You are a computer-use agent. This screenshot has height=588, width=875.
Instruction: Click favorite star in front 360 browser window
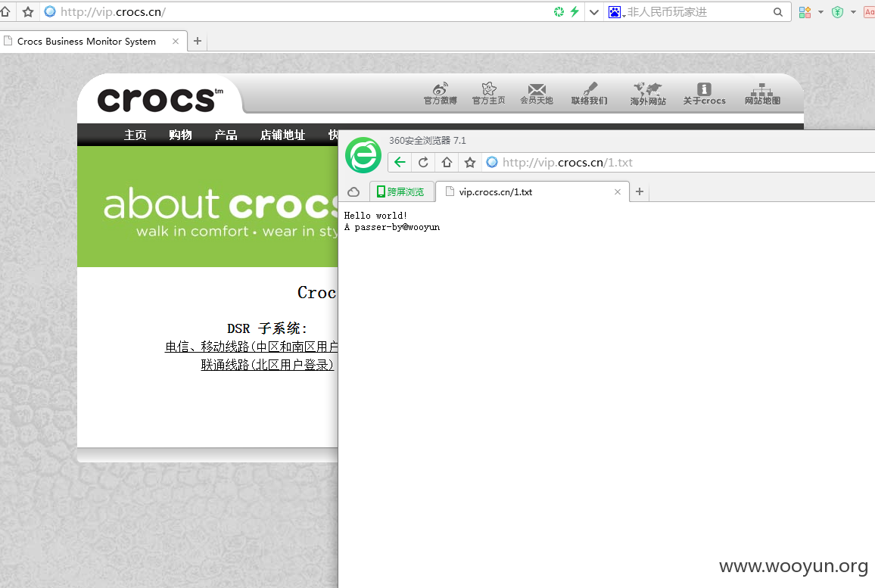(470, 163)
